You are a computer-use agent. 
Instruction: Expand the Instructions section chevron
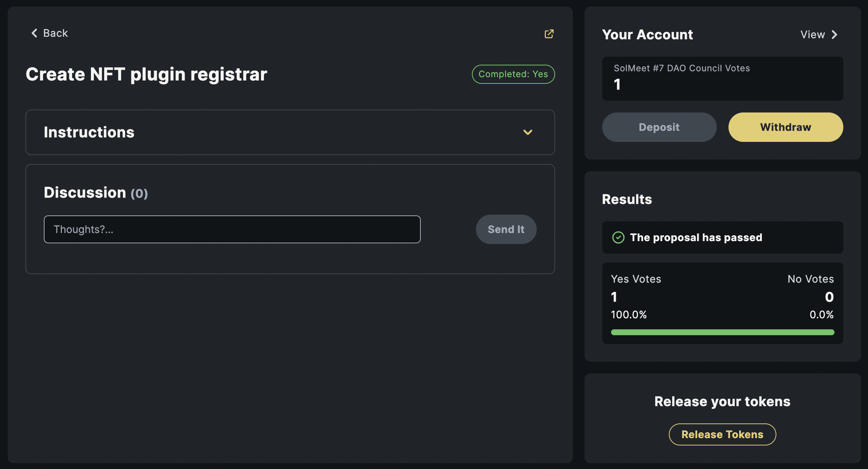527,132
